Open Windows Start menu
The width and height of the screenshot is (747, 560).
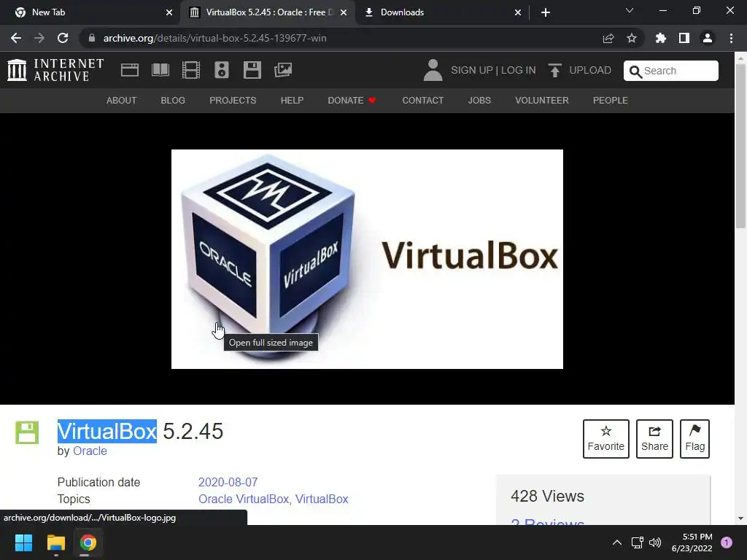click(x=23, y=542)
